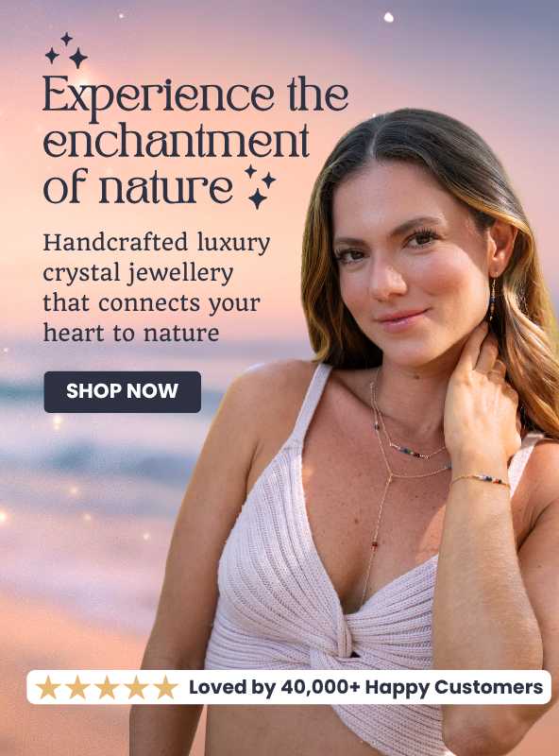Image resolution: width=559 pixels, height=756 pixels.
Task: Click the beaded bracelet on her wrist
Action: pyautogui.click(x=480, y=480)
